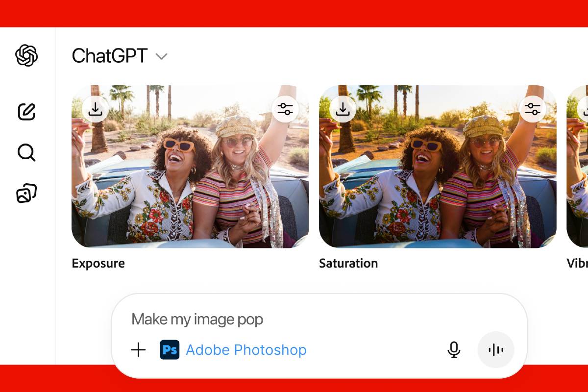Open adjustment settings on the Saturation image
This screenshot has height=392, width=588.
[533, 109]
